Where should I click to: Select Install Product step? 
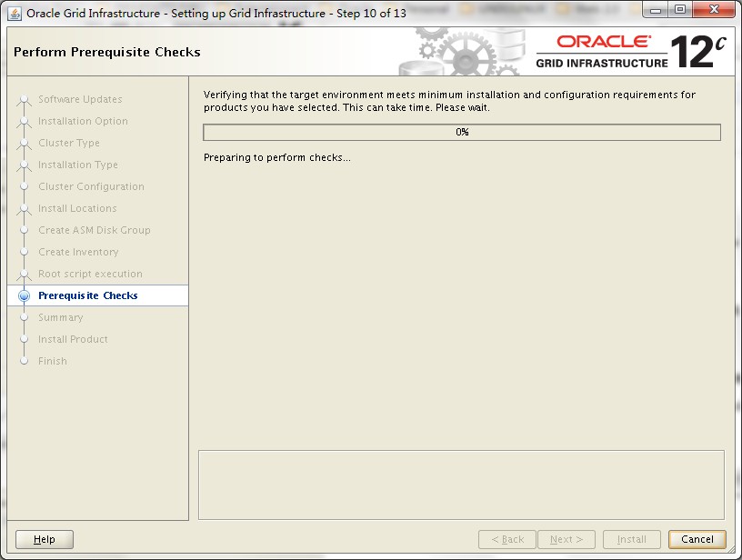coord(73,339)
